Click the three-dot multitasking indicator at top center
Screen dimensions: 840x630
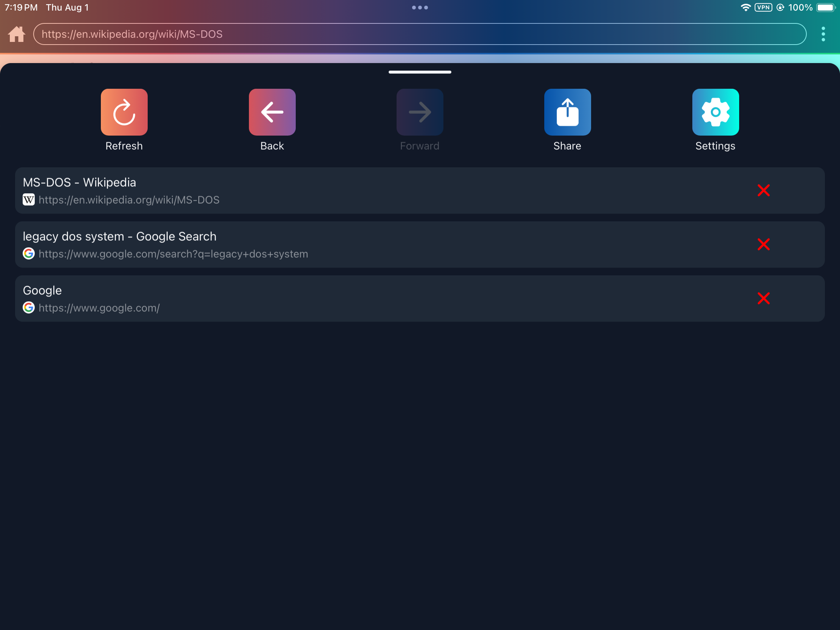click(420, 8)
